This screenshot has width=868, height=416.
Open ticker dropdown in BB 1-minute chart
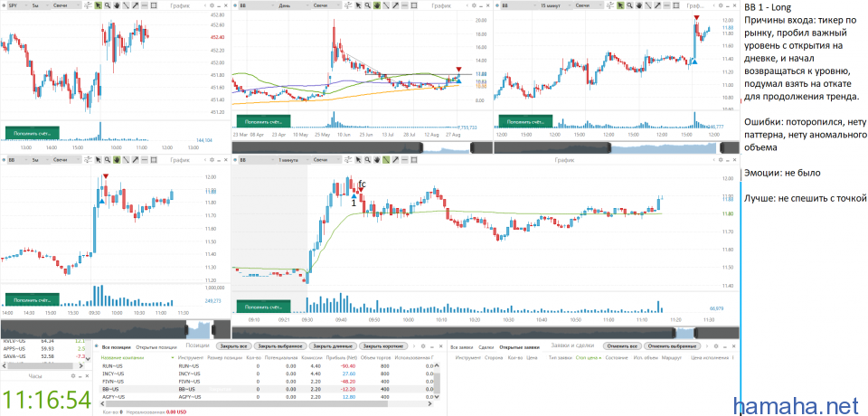256,160
